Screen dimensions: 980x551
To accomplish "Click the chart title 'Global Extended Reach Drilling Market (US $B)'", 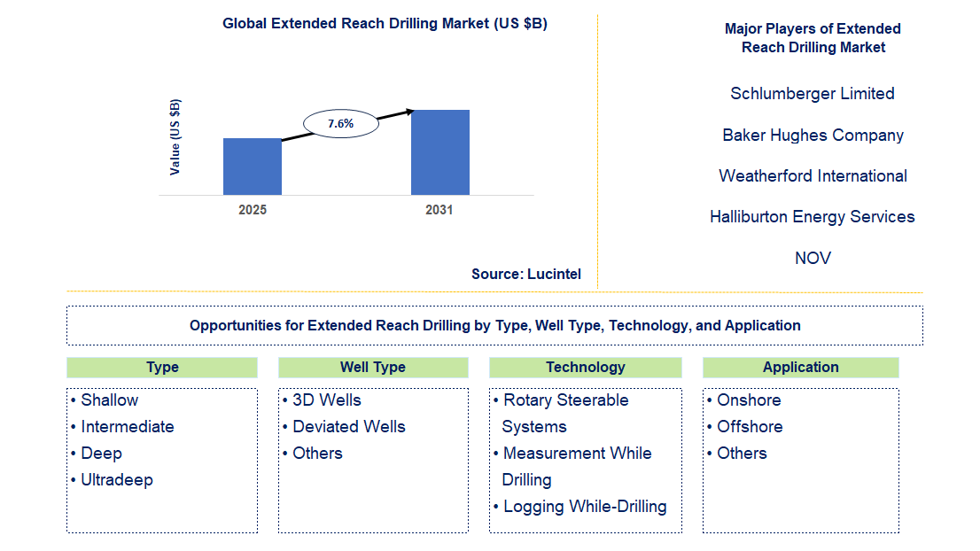I will point(385,24).
